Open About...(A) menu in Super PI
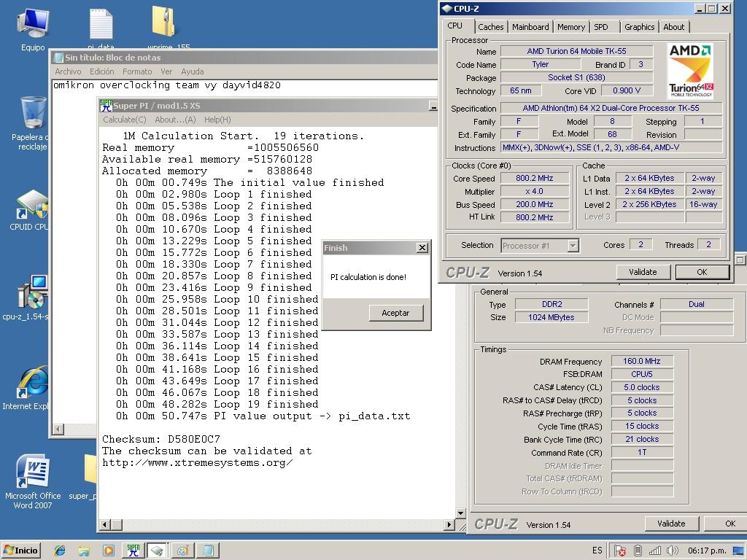This screenshot has height=560, width=747. (175, 120)
